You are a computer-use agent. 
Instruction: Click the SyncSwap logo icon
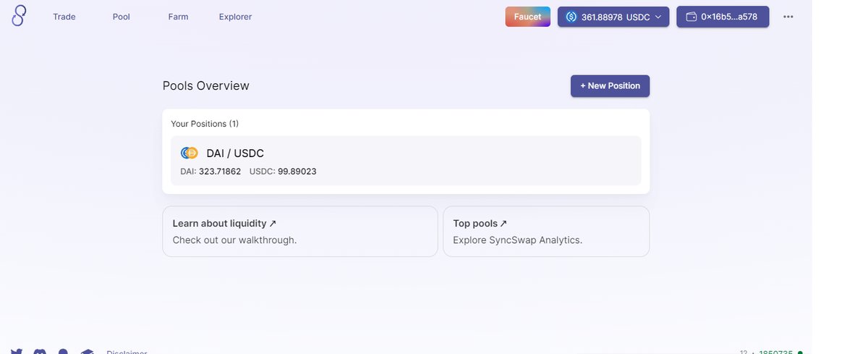[x=19, y=16]
